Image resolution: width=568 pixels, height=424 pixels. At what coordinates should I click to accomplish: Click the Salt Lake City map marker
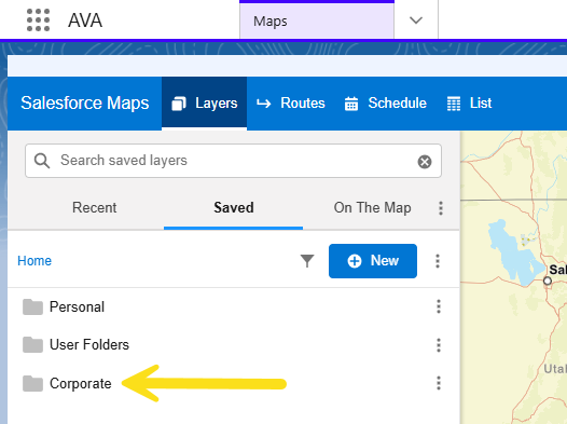pos(547,281)
